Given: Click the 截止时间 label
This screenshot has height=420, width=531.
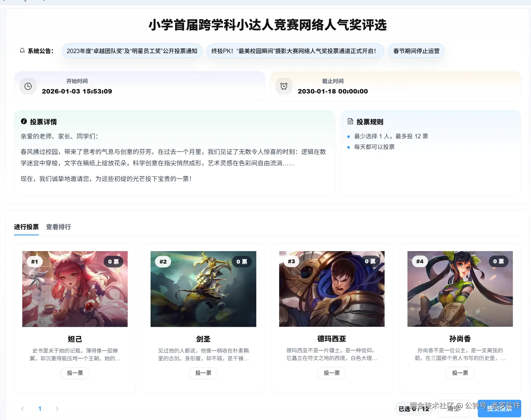Looking at the screenshot, I should (x=333, y=81).
